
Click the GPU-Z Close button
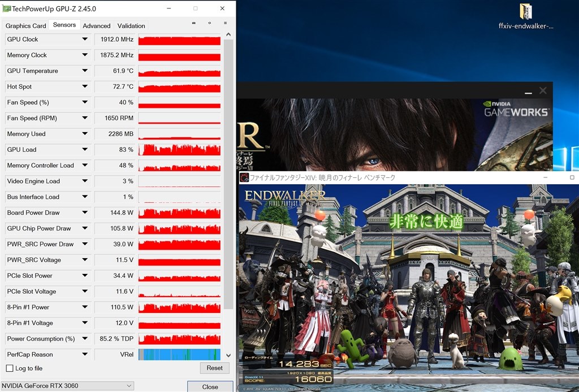(210, 386)
